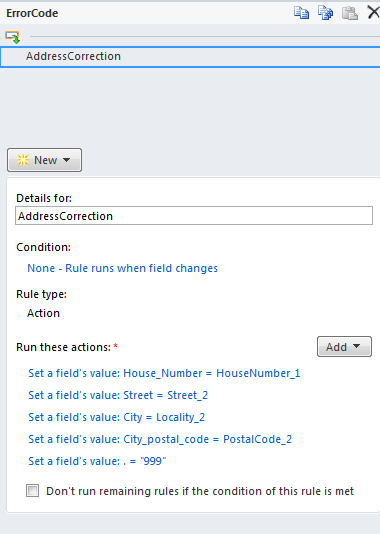The height and width of the screenshot is (534, 380).
Task: Click the action rule arrow icon
Action: click(x=13, y=37)
